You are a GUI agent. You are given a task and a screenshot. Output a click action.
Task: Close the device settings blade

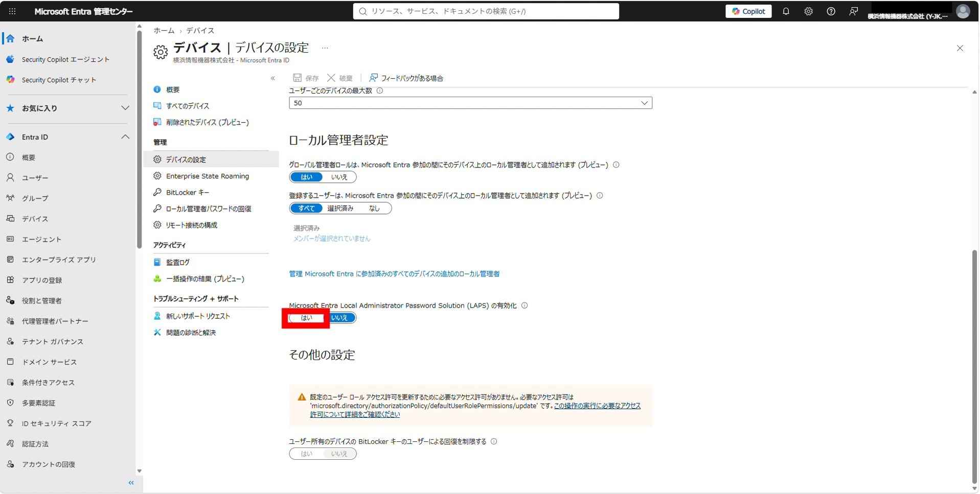pos(960,48)
